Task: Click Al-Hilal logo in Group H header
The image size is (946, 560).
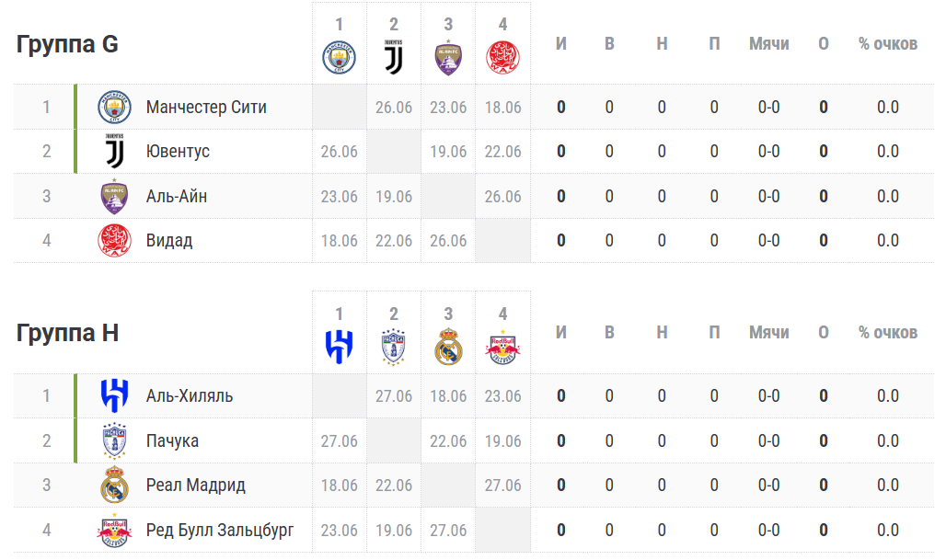Action: click(339, 347)
